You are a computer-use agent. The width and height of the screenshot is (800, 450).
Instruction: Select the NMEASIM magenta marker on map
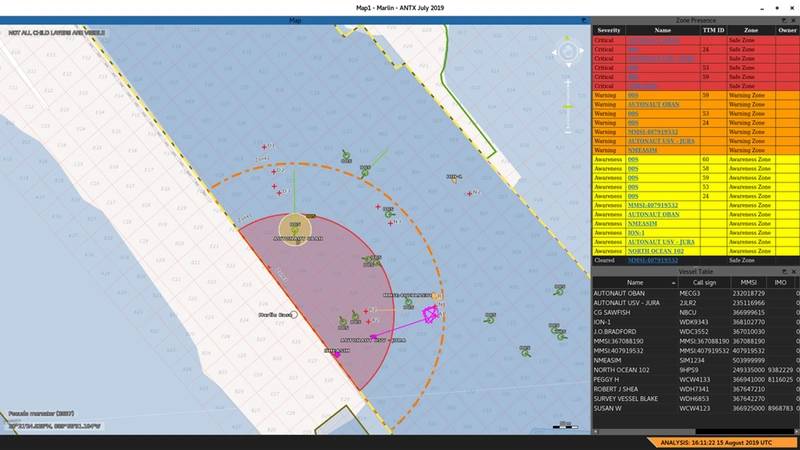point(337,354)
